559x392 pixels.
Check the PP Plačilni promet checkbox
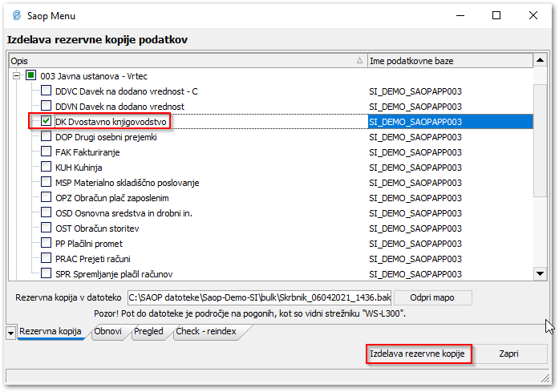[46, 243]
